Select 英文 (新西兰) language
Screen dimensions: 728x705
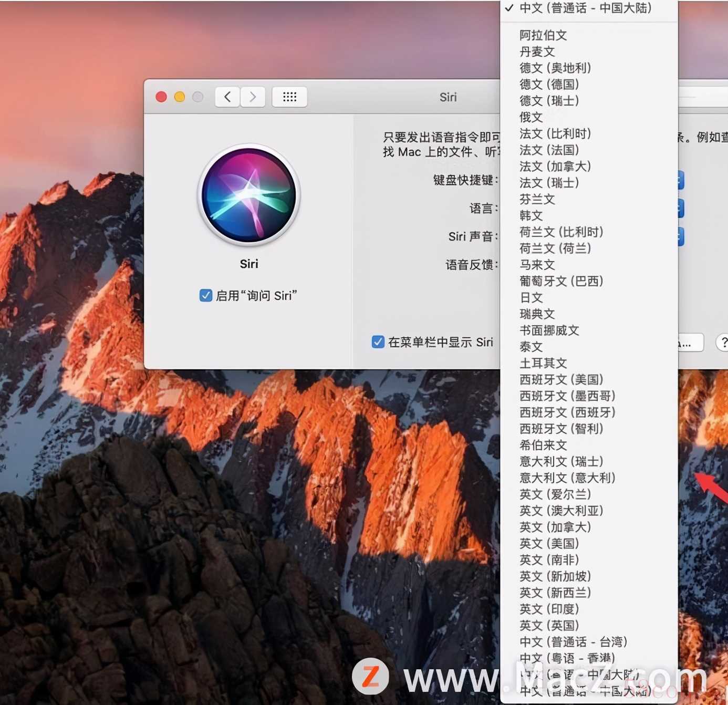tap(589, 593)
